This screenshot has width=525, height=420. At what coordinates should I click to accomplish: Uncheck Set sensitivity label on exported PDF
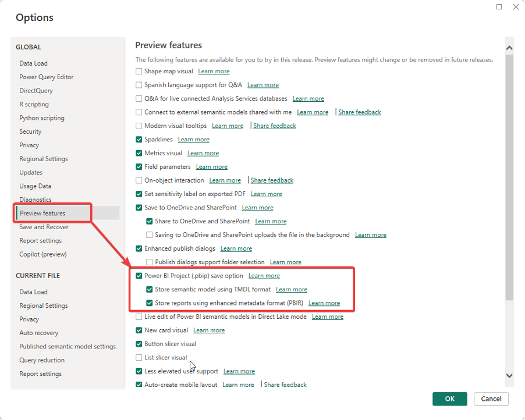tap(139, 194)
